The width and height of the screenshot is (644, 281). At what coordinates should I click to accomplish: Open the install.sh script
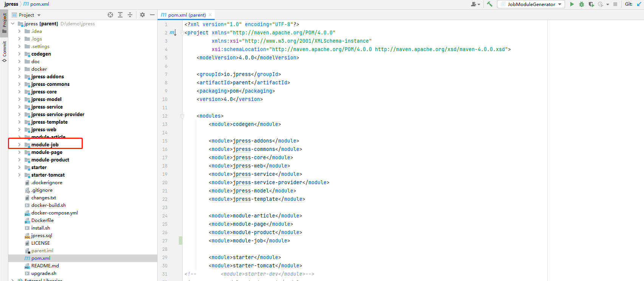tap(40, 228)
